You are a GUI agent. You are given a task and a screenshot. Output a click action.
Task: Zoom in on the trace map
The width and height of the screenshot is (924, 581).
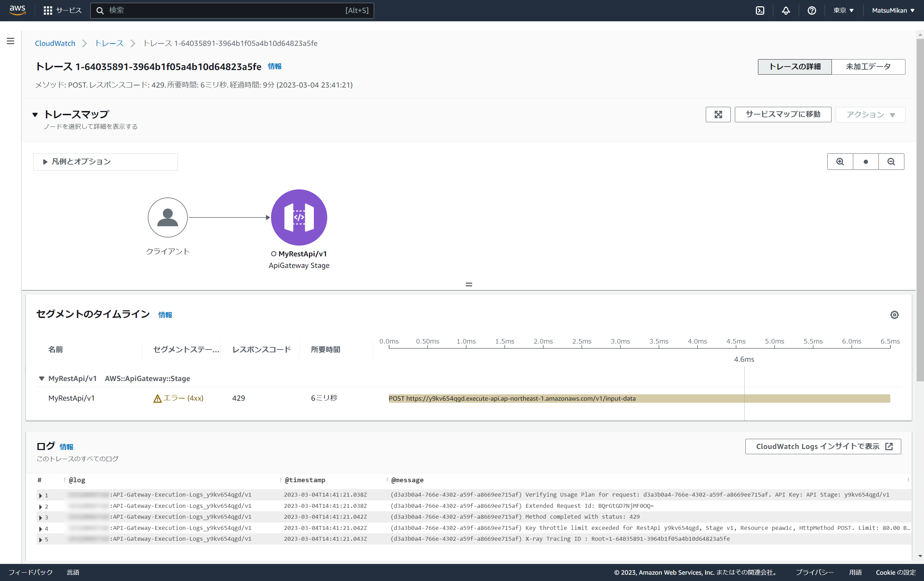pyautogui.click(x=840, y=161)
